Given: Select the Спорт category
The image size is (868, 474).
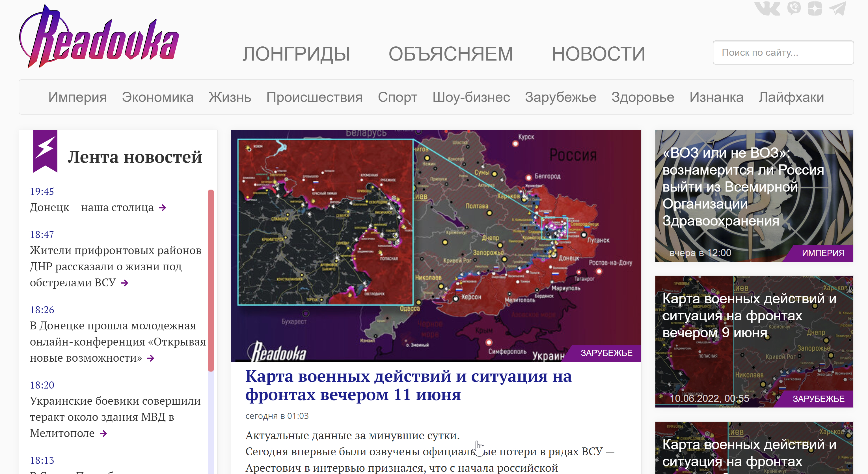Looking at the screenshot, I should pyautogui.click(x=398, y=97).
